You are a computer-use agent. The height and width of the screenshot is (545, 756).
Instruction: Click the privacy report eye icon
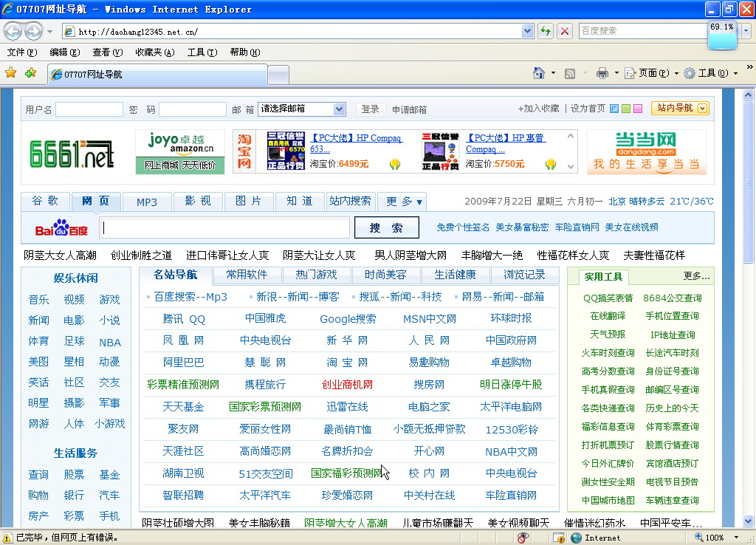click(523, 538)
